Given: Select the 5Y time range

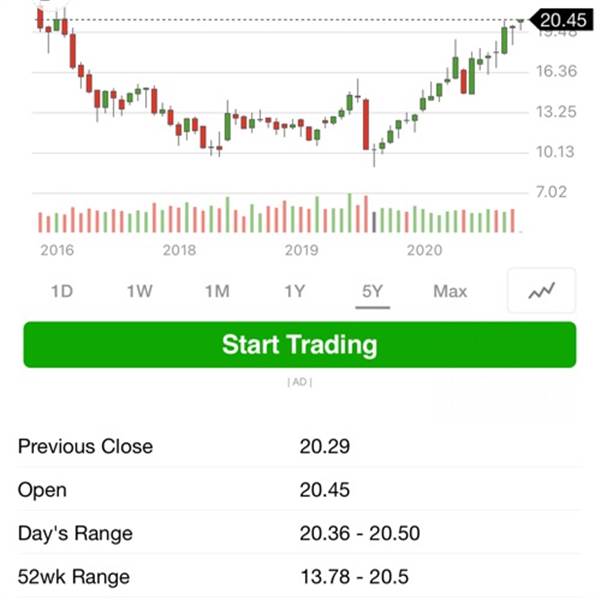Looking at the screenshot, I should 372,292.
